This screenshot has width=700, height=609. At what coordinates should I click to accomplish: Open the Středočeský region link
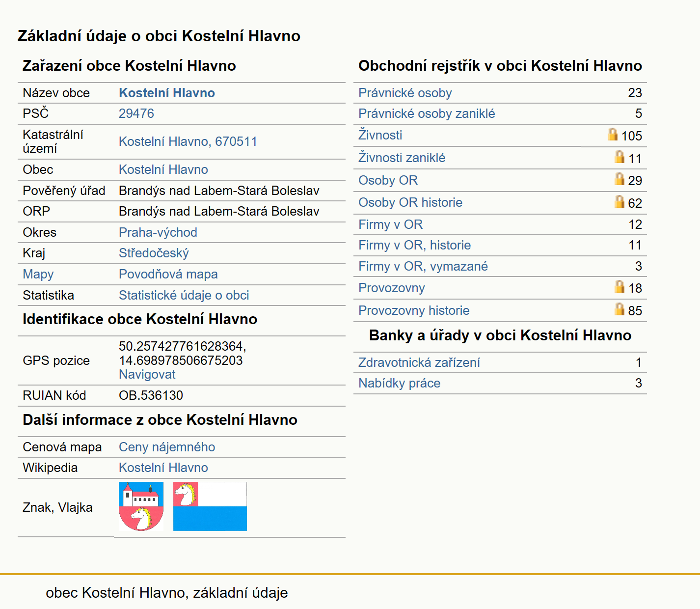coord(154,253)
